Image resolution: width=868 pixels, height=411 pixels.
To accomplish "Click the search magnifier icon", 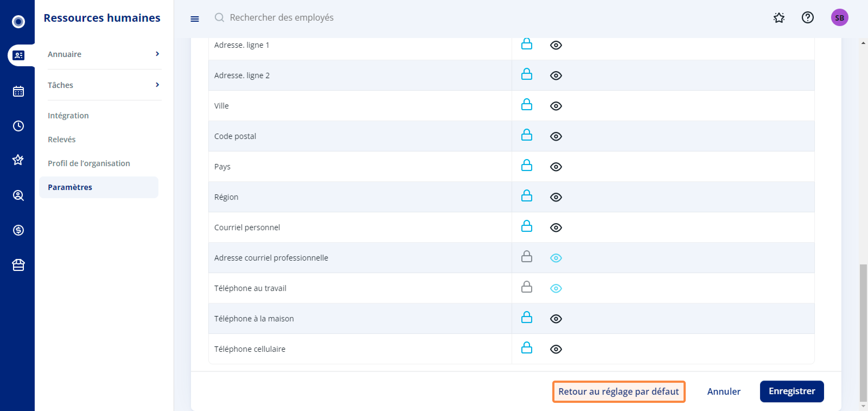I will click(x=219, y=18).
